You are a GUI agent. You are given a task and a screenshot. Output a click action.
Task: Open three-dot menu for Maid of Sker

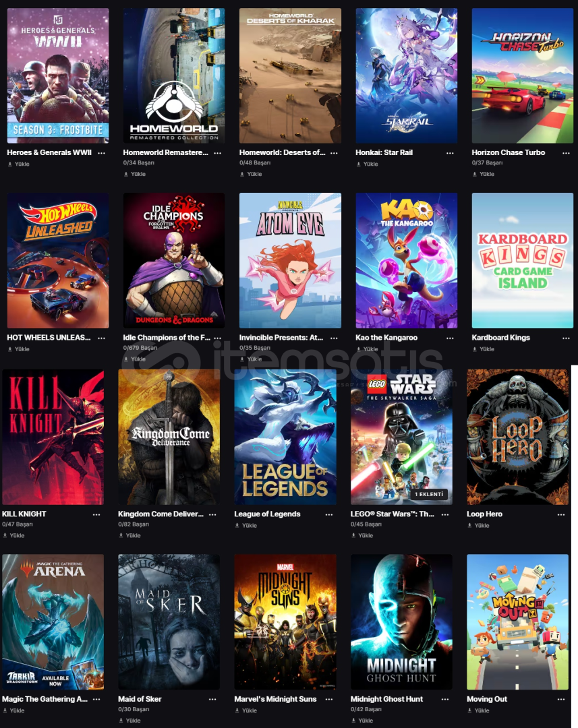[x=212, y=699]
